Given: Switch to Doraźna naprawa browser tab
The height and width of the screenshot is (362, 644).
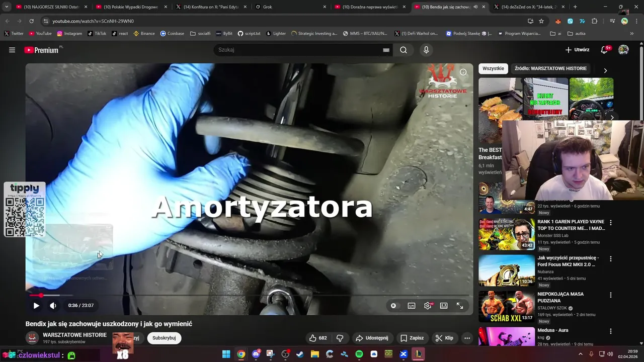Looking at the screenshot, I should [x=371, y=7].
